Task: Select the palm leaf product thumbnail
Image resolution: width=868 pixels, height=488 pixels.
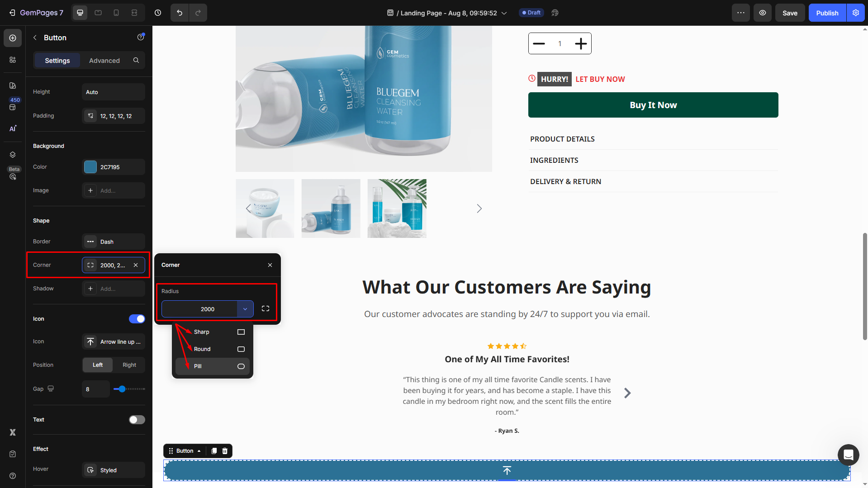Action: tap(397, 208)
